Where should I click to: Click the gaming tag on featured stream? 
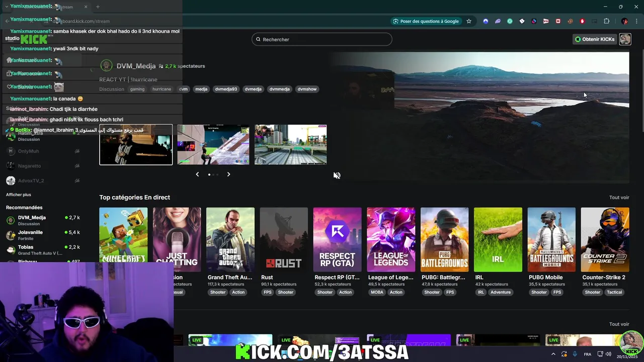pyautogui.click(x=137, y=89)
